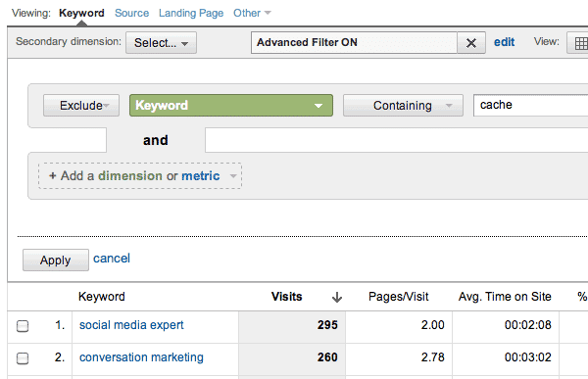588x379 pixels.
Task: Clear the advanced filter with X icon
Action: tap(471, 43)
